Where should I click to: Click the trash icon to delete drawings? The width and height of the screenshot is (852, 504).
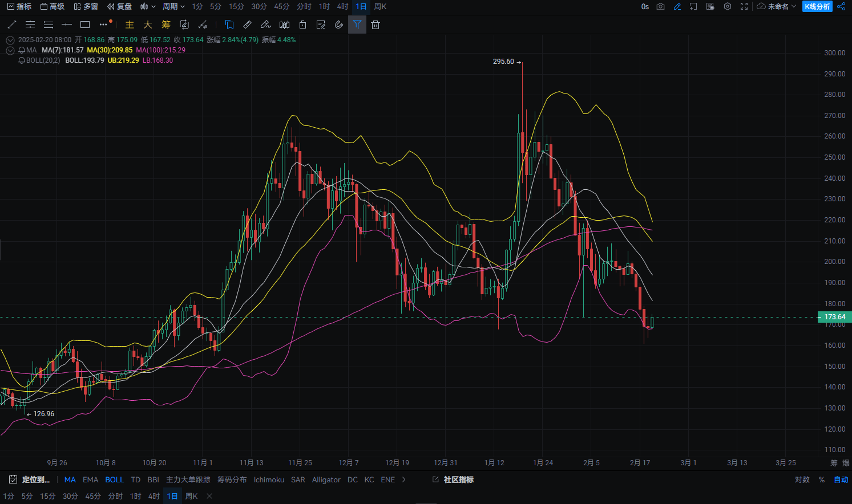coord(375,25)
